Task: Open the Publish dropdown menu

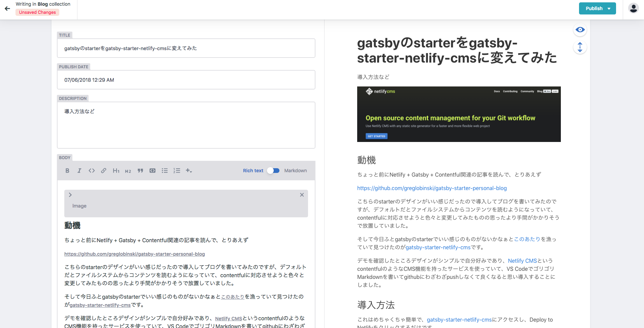Action: pyautogui.click(x=597, y=8)
